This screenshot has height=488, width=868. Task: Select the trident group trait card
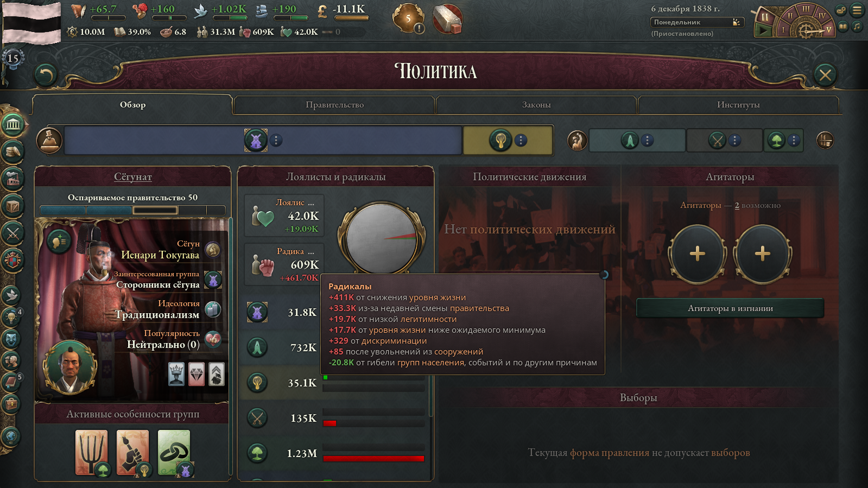91,452
